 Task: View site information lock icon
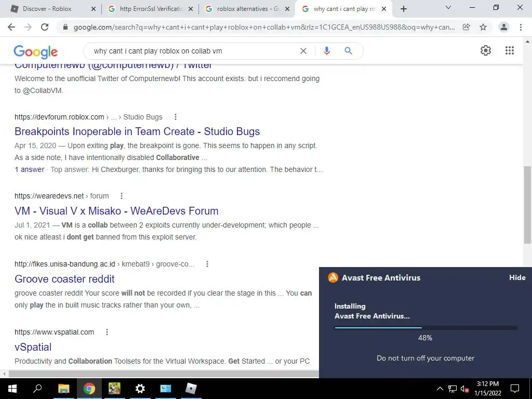click(x=66, y=27)
